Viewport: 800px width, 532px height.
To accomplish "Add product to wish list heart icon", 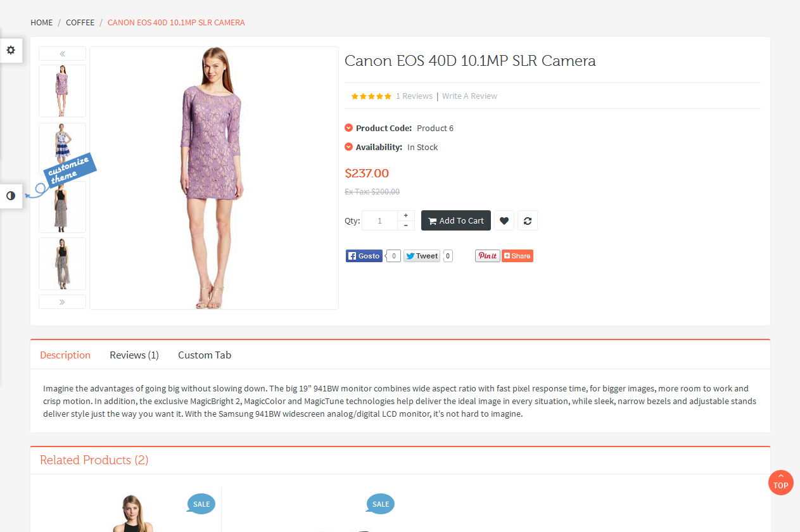I will coord(504,220).
